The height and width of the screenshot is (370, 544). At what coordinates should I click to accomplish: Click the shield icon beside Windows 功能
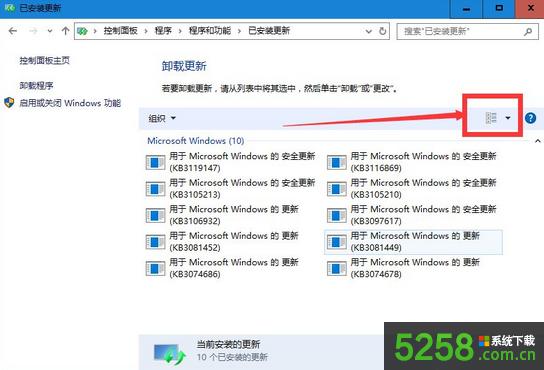pos(9,103)
